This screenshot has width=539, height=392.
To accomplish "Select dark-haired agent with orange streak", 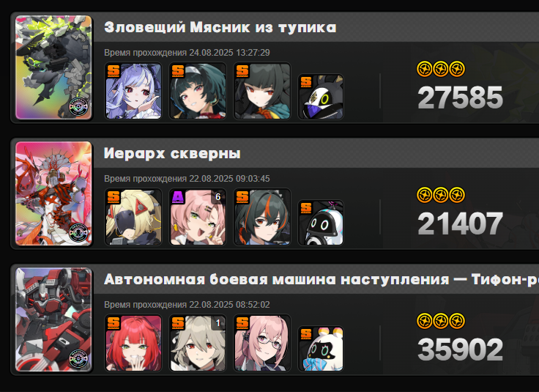I will click(x=262, y=217).
